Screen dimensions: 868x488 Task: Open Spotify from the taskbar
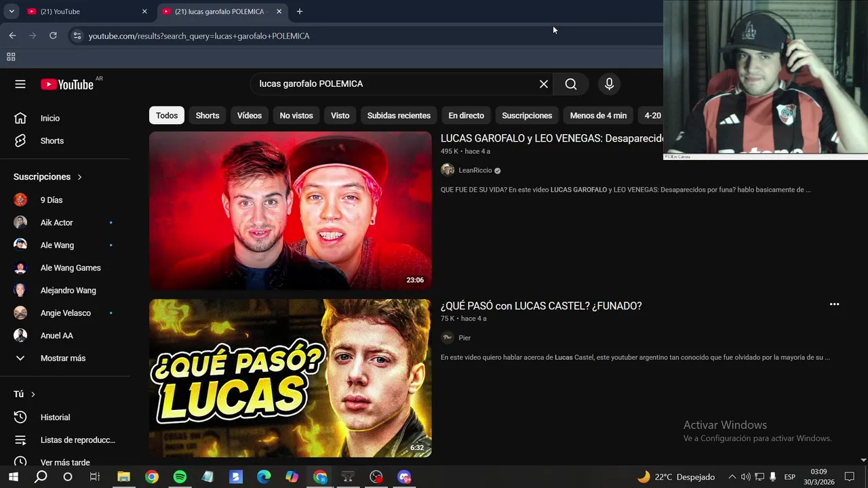[180, 477]
